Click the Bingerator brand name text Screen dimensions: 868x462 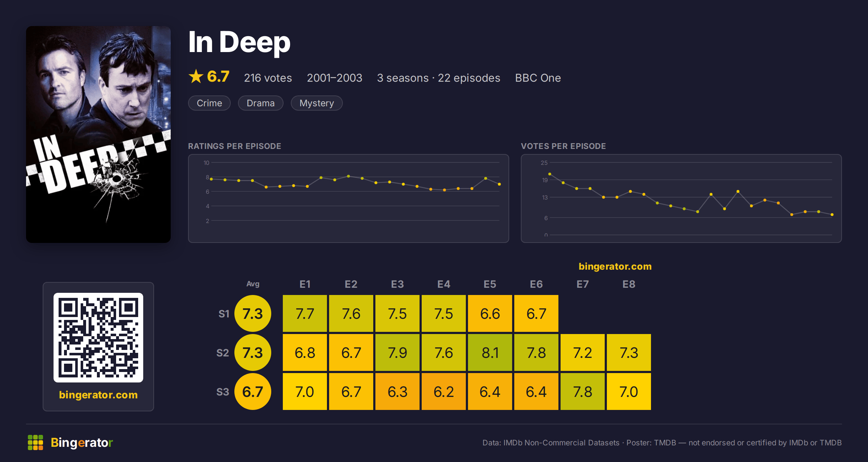82,442
